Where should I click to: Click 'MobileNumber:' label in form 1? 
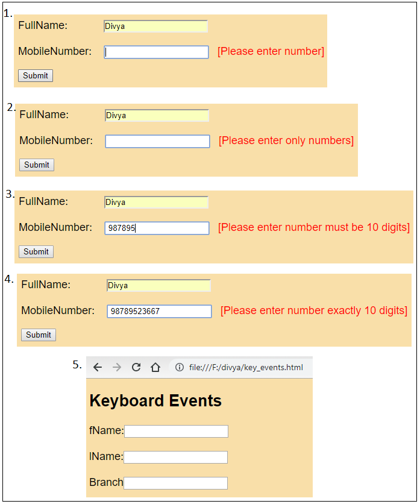pos(55,51)
